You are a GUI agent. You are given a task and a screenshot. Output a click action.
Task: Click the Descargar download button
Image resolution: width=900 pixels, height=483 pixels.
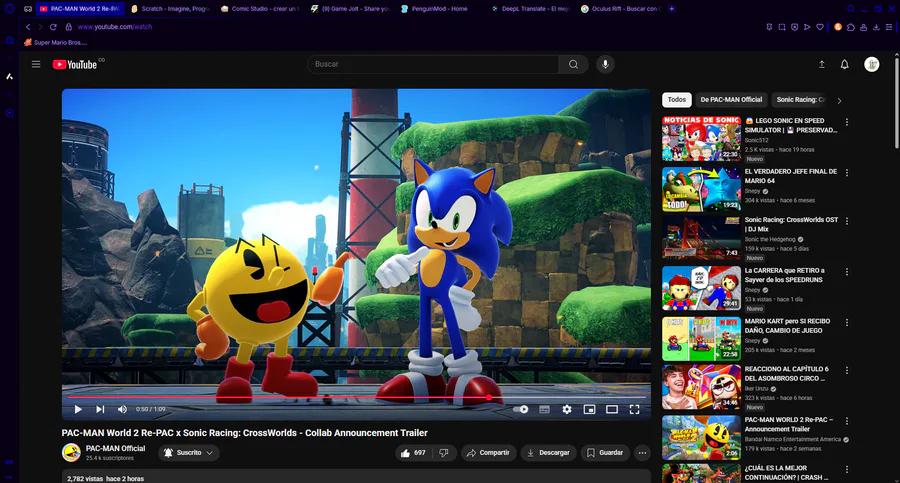pos(548,453)
